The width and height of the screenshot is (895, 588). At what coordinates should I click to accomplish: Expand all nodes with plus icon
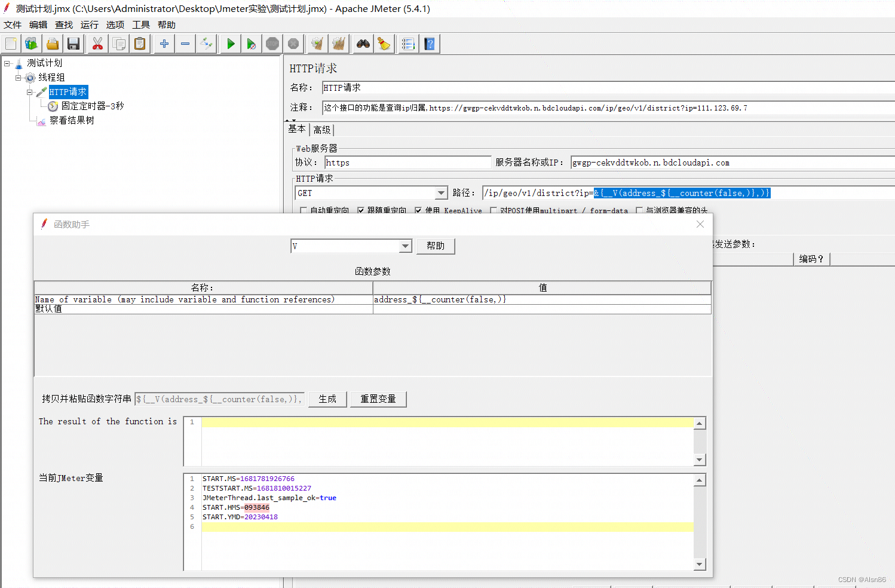click(164, 44)
